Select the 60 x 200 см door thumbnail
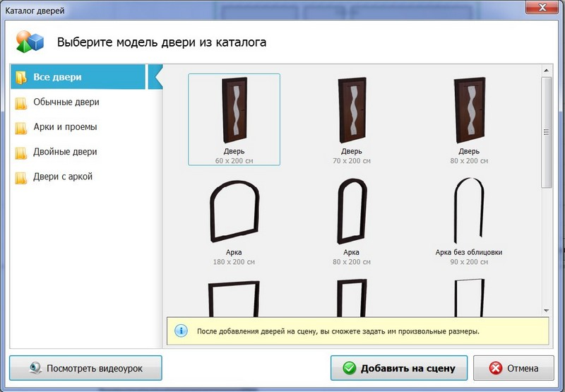Image resolution: width=565 pixels, height=392 pixels. point(234,119)
